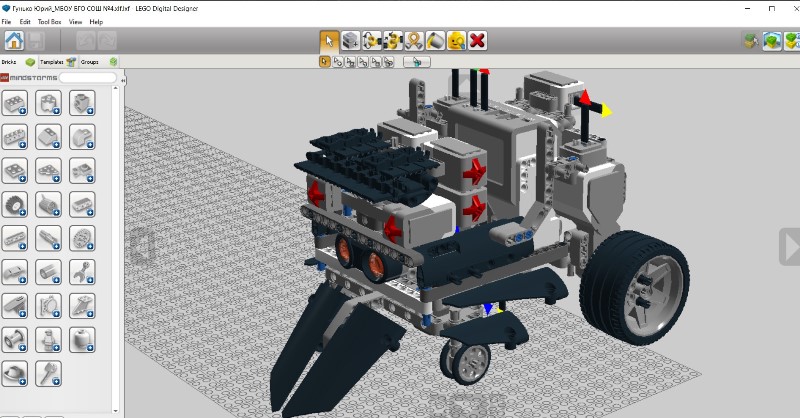Click the Home icon in the toolbar

14,41
